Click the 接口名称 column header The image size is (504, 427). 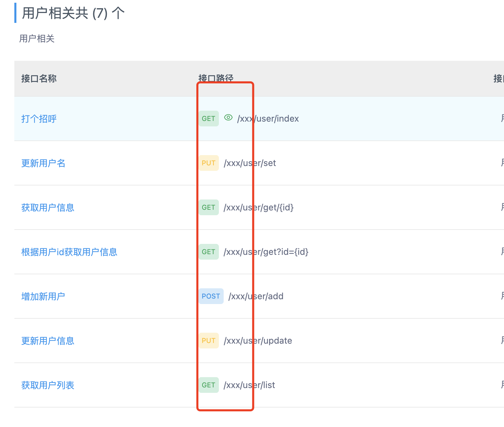(x=39, y=79)
